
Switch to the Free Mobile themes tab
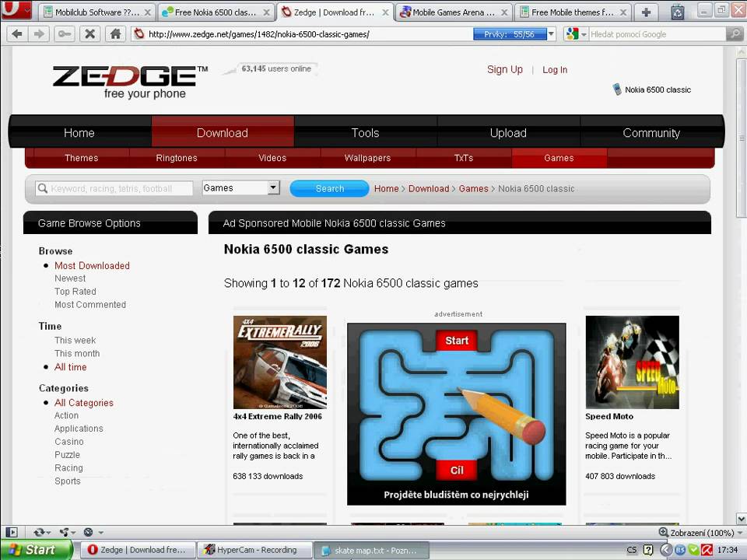click(x=573, y=12)
